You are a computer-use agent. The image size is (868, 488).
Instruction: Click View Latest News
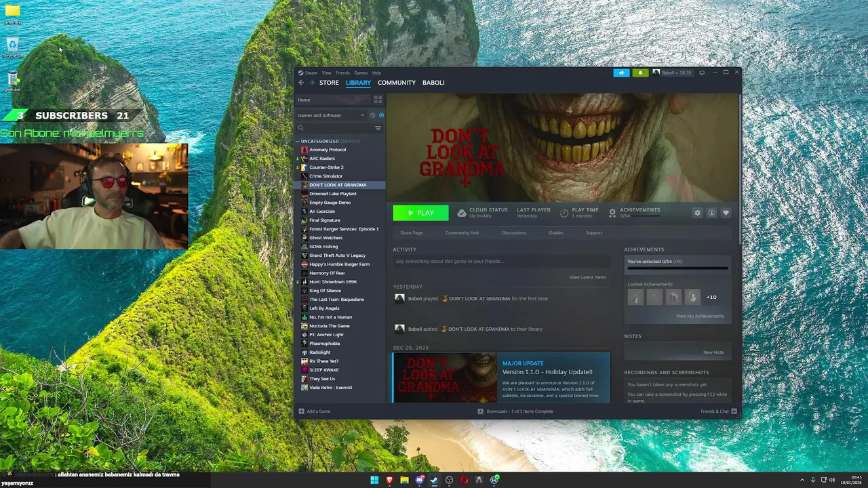coord(587,277)
